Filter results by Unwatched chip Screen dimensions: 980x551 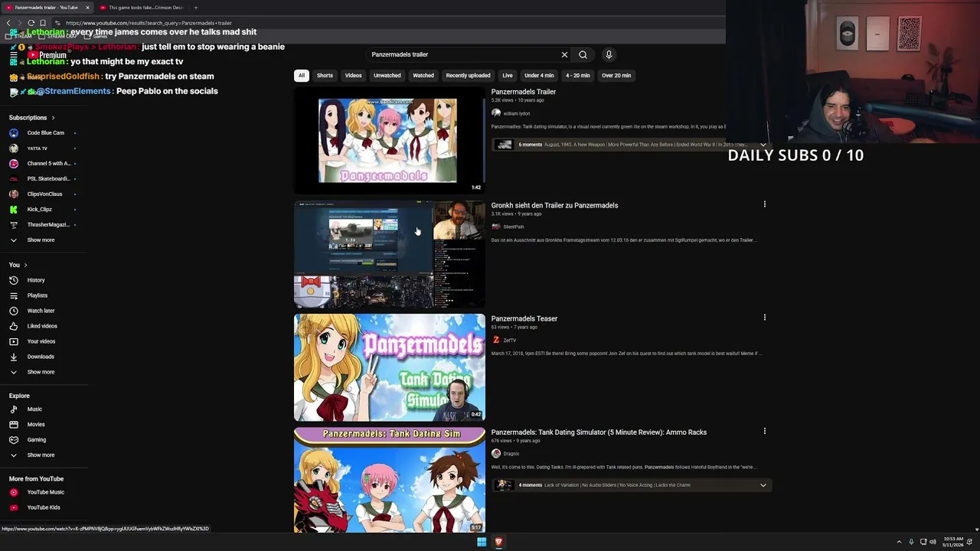pos(387,76)
